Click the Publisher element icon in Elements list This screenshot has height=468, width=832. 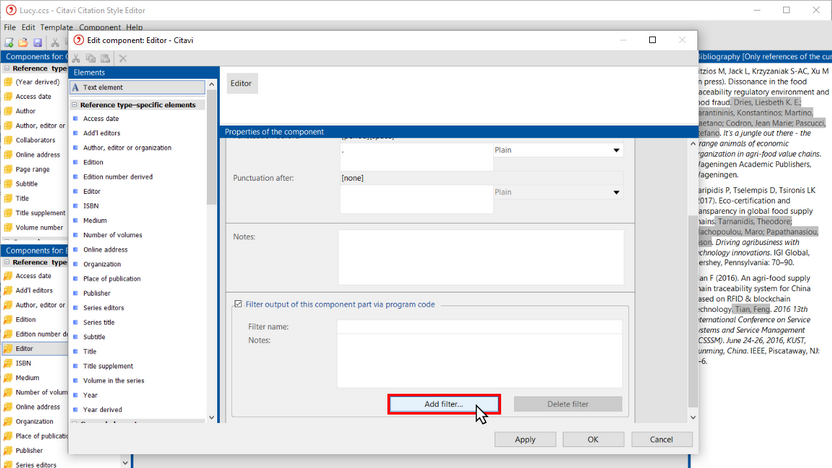tap(75, 293)
